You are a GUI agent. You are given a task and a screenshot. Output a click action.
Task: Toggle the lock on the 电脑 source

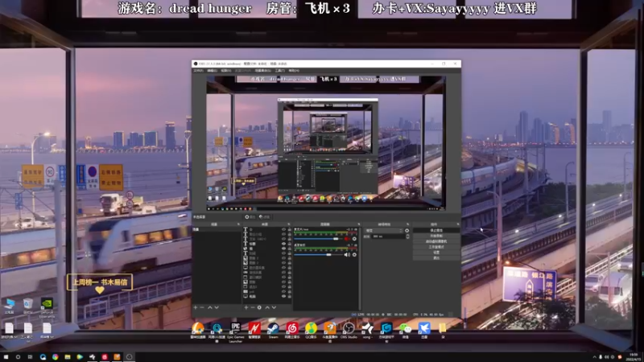coord(289,296)
